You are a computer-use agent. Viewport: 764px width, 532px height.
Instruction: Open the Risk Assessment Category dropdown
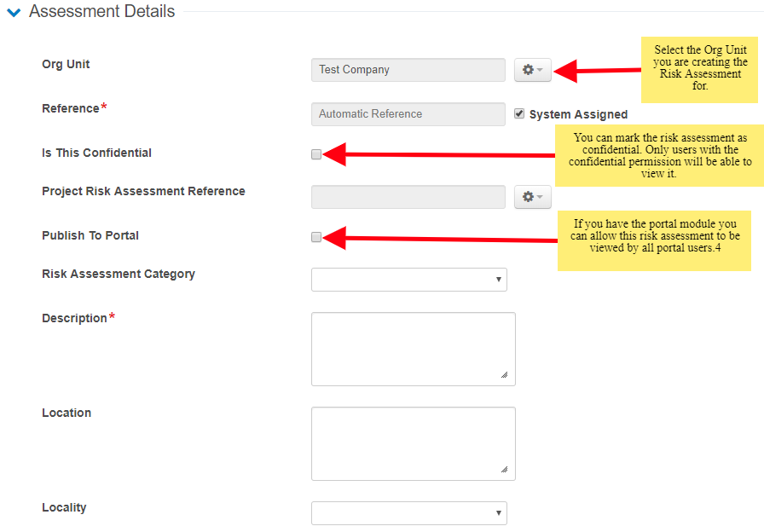coord(409,280)
